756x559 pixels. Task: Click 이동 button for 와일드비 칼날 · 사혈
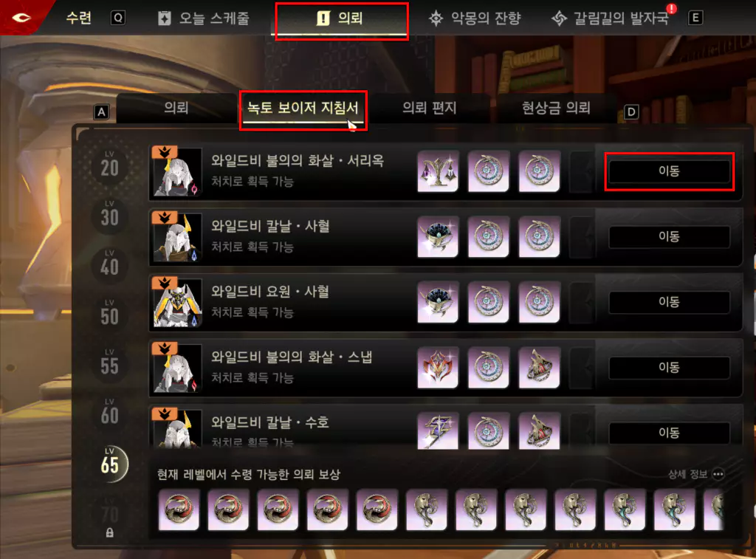[x=669, y=236]
